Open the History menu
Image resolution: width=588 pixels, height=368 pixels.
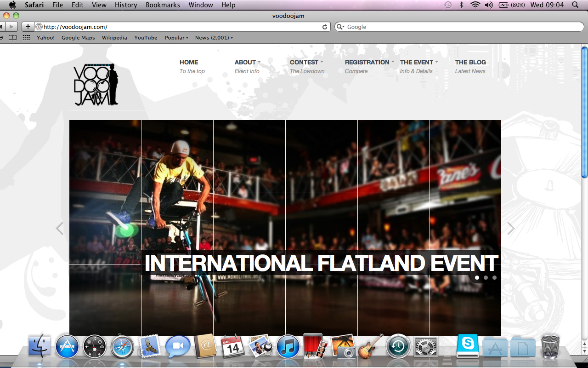pos(126,5)
